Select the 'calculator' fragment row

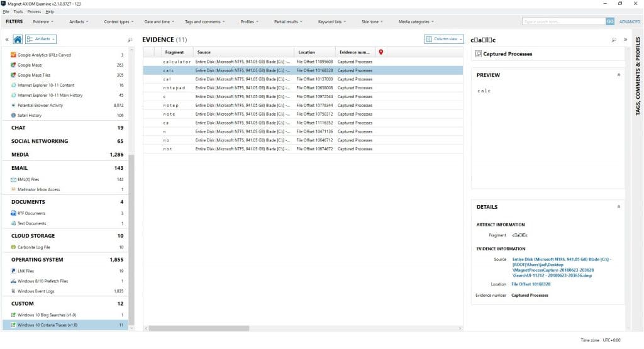[x=303, y=62]
